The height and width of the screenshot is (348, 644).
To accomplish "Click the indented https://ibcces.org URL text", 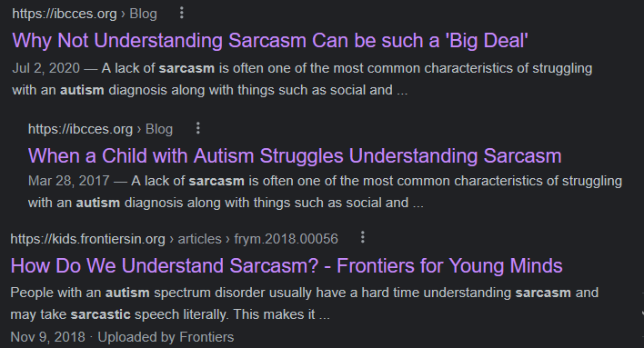I will point(80,129).
